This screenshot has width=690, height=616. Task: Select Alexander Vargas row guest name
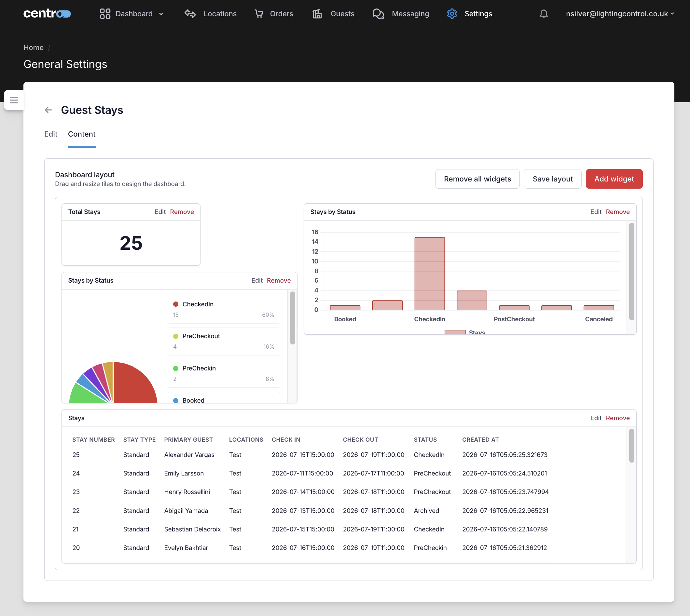[189, 455]
